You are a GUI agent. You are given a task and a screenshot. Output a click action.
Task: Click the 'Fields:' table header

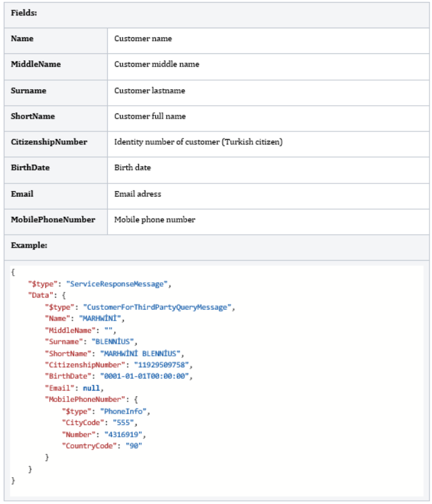click(24, 13)
